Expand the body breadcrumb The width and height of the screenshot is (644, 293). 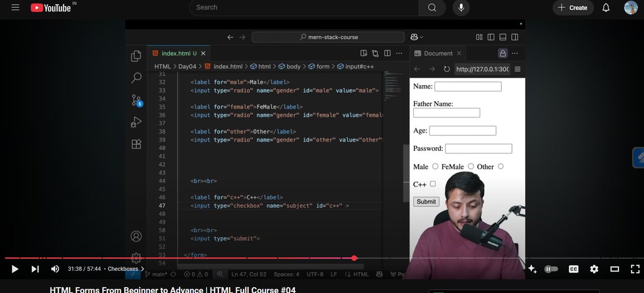tap(290, 67)
